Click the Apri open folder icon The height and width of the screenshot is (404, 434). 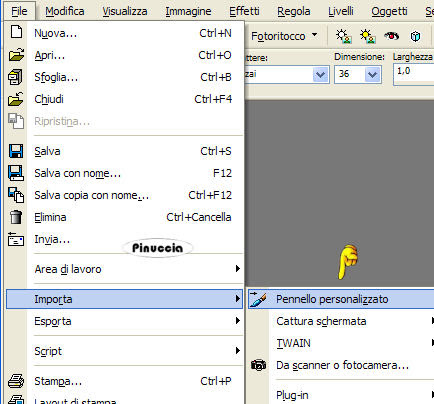point(16,54)
